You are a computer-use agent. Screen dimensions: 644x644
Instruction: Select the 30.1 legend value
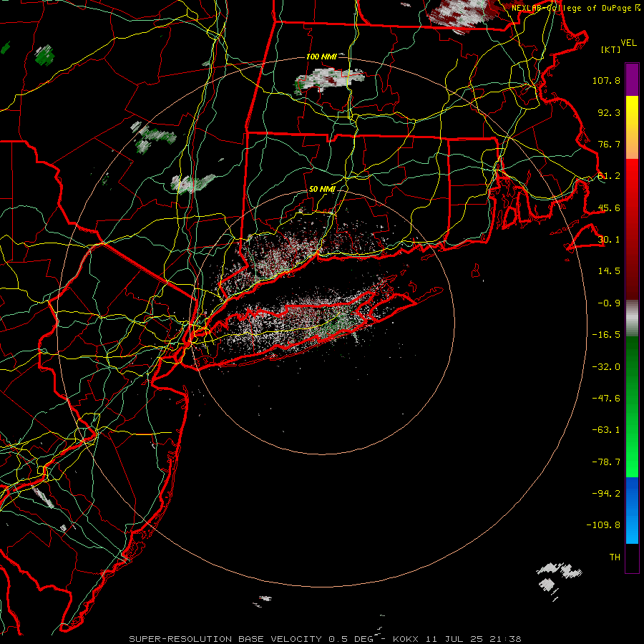(x=609, y=240)
